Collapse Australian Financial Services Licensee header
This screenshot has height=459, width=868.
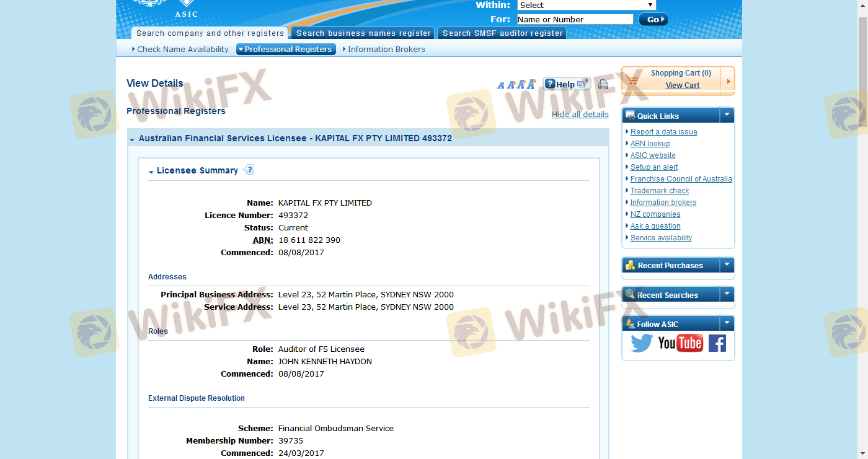132,139
